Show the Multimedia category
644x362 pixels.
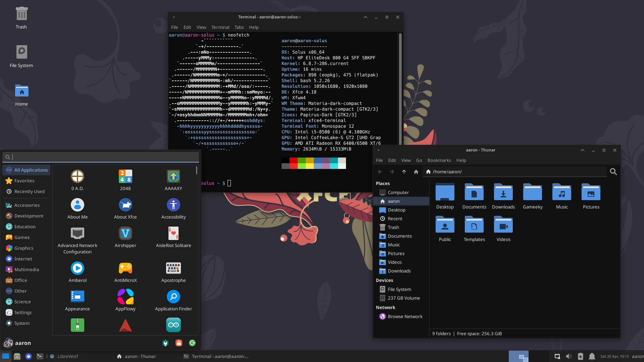pyautogui.click(x=26, y=269)
